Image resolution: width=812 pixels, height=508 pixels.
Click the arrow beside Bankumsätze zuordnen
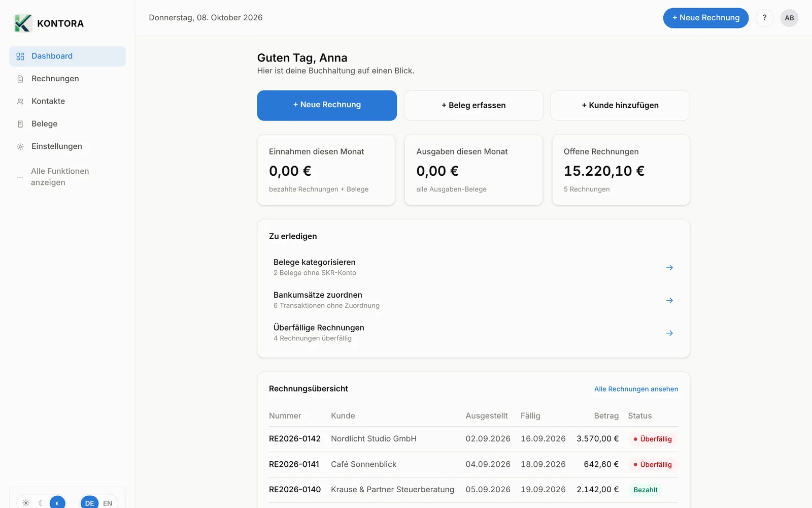(x=669, y=300)
